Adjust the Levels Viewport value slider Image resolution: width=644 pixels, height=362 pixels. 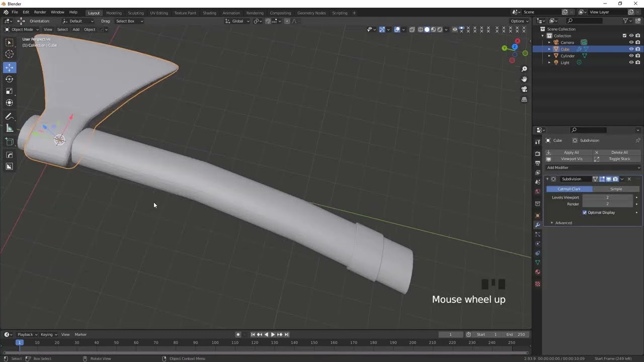pos(607,198)
